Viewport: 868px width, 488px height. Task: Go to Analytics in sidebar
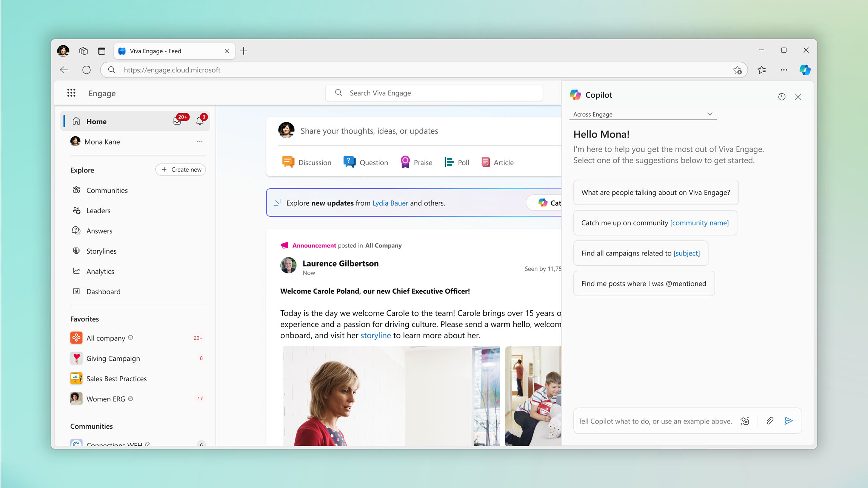100,271
